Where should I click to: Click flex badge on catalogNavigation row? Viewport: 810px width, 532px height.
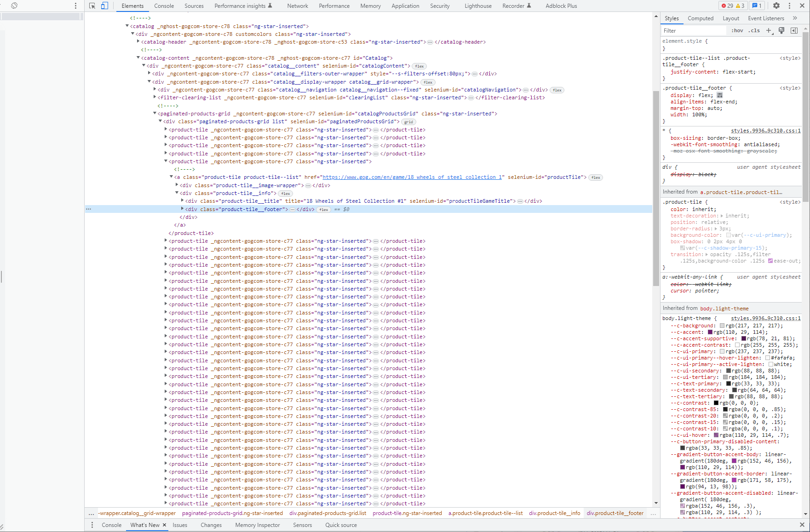tap(557, 90)
